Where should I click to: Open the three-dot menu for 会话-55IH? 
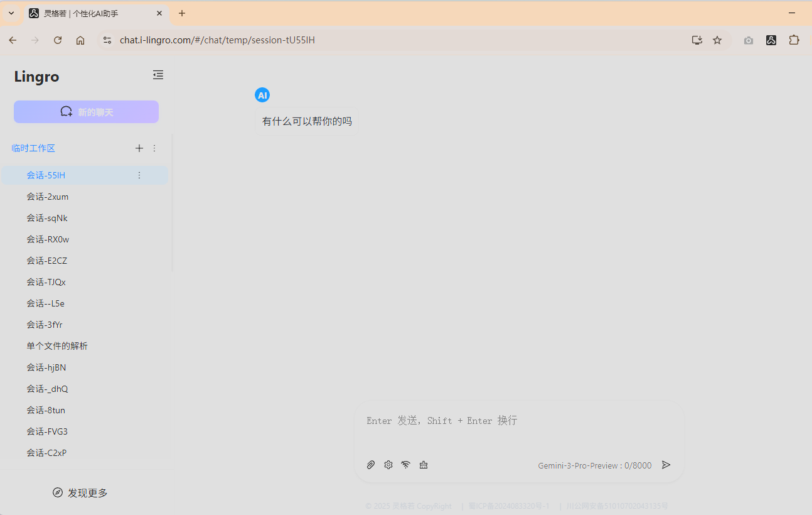(139, 175)
